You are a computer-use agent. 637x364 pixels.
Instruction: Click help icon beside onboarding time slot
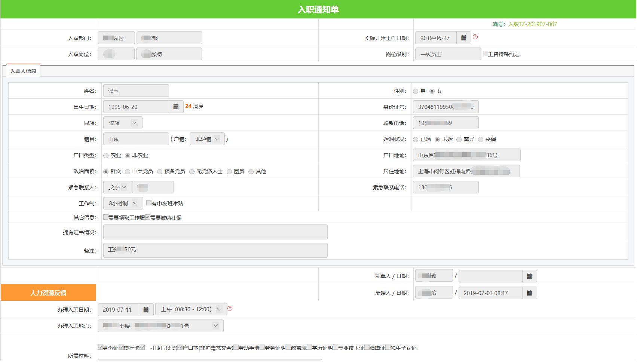[230, 309]
